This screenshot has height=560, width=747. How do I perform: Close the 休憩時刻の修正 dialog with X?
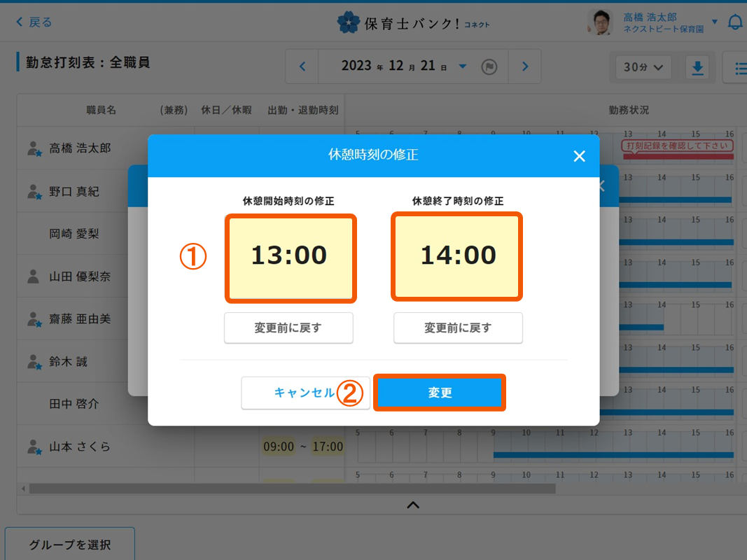coord(579,156)
